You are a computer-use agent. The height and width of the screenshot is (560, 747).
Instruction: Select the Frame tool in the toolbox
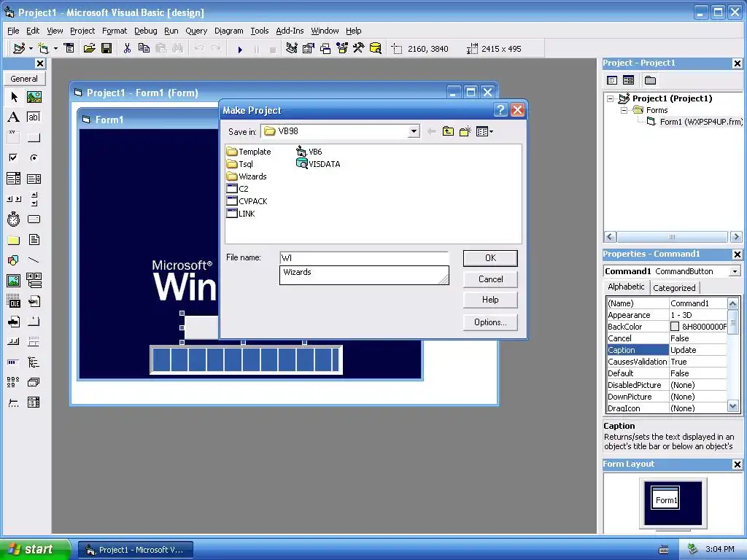(14, 137)
